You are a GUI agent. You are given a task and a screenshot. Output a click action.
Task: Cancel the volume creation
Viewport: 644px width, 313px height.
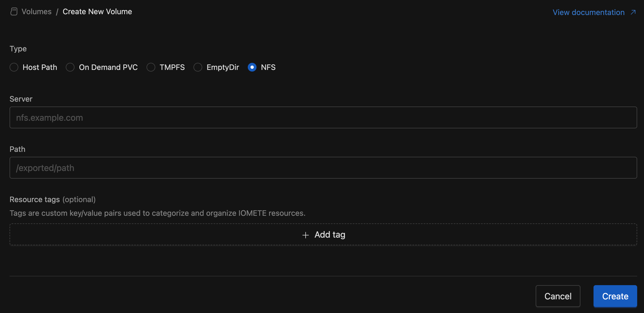pos(558,296)
